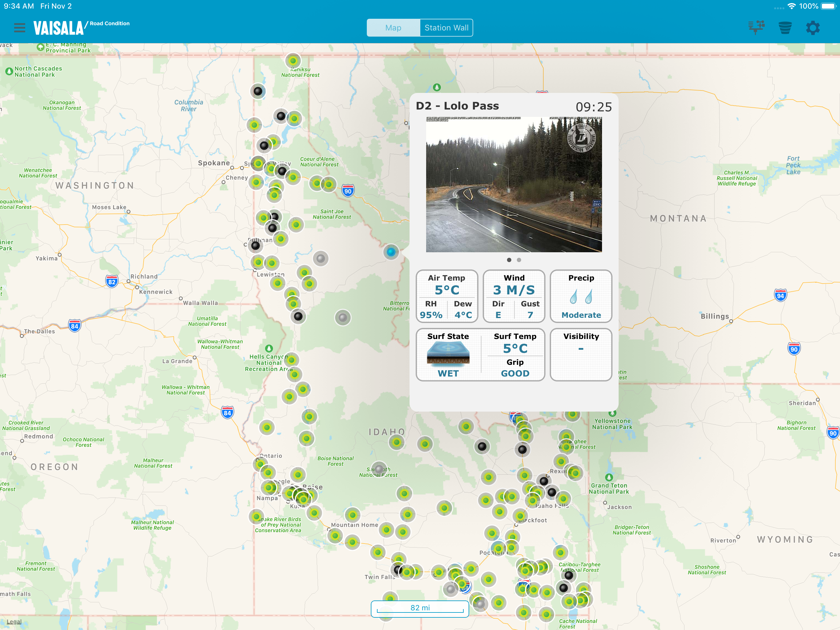Click the Surf State WET tile
This screenshot has width=840, height=630.
[448, 354]
